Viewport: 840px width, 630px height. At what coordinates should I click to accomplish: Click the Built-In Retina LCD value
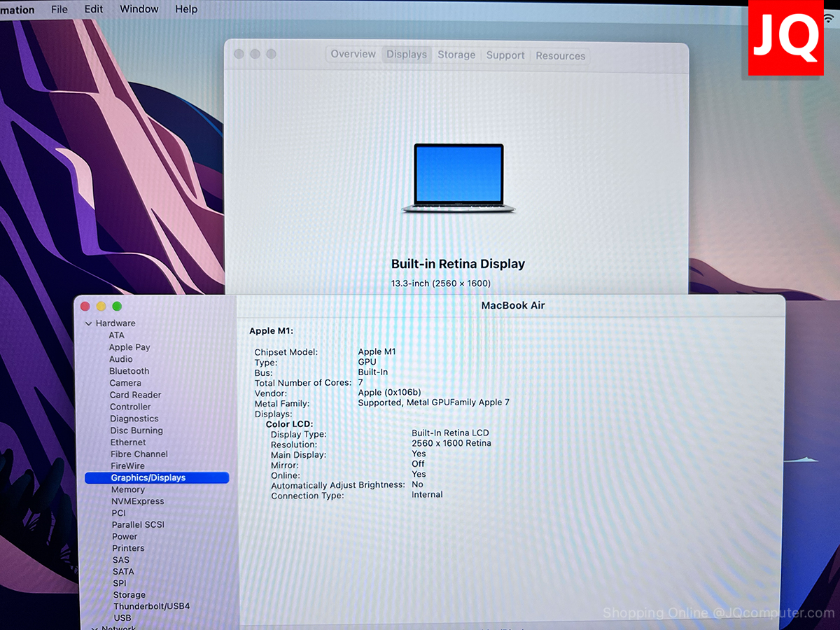[450, 433]
